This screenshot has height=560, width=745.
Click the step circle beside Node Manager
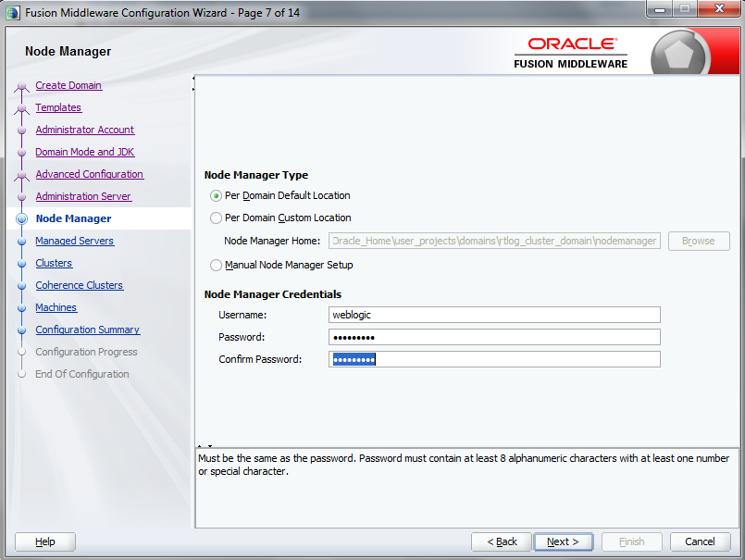click(x=20, y=218)
